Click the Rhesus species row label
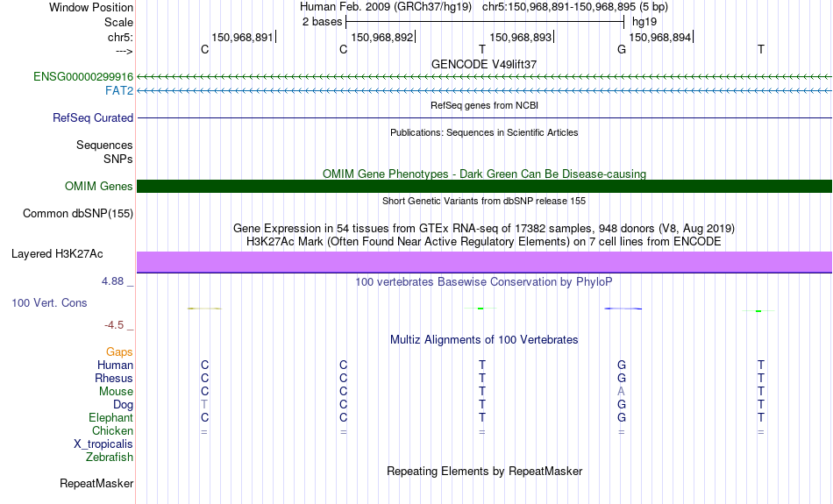 (114, 378)
